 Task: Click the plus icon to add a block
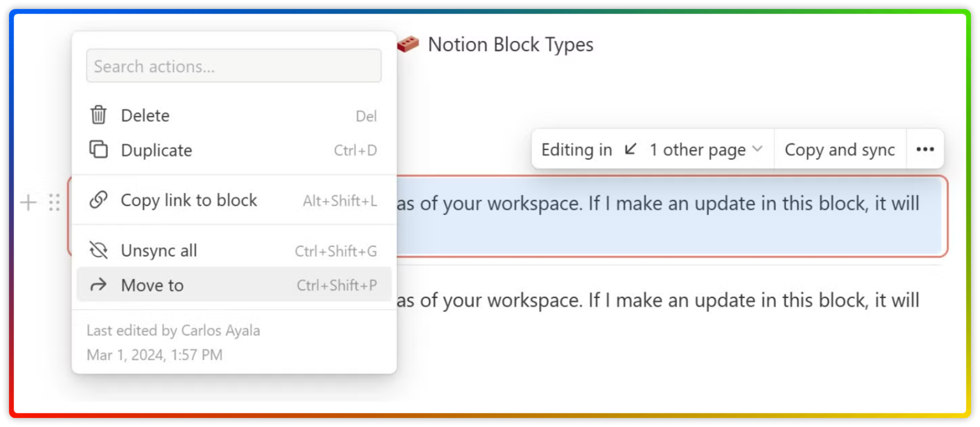point(28,203)
